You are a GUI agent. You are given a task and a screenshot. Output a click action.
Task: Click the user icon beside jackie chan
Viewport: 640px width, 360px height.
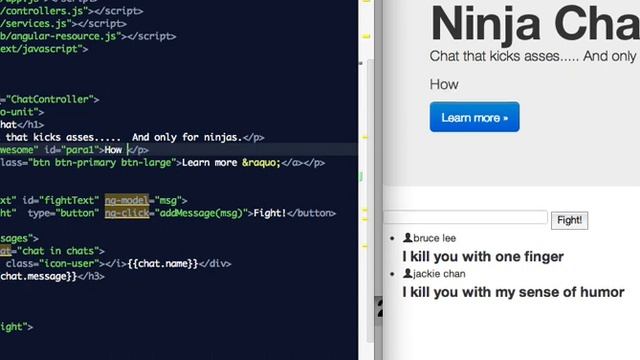tap(407, 273)
